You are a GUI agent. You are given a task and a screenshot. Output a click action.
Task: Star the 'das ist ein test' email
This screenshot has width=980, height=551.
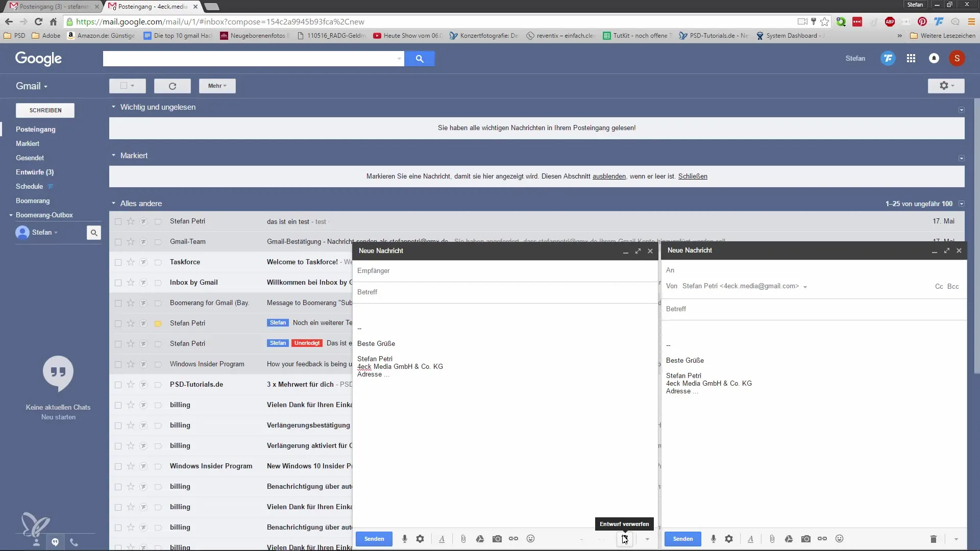[131, 221]
